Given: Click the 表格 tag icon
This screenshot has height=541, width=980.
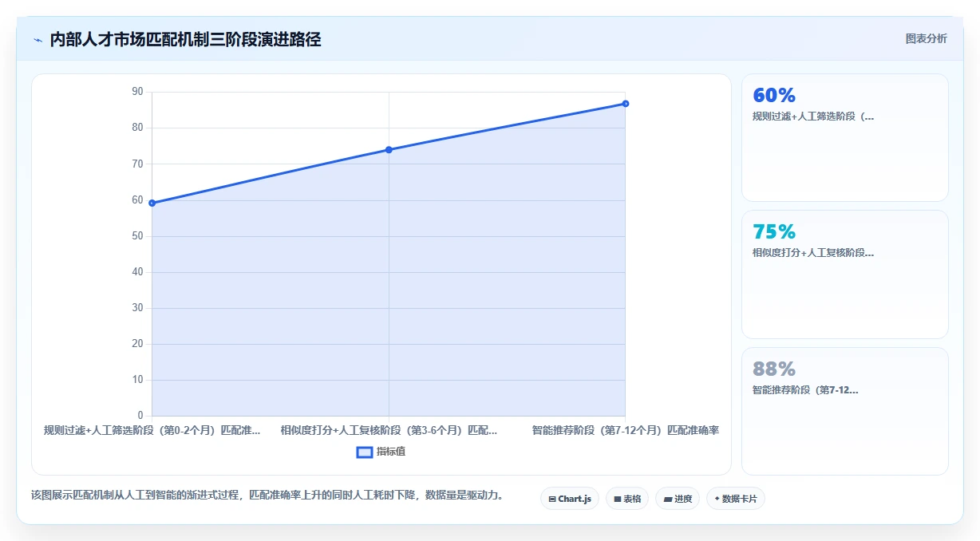Looking at the screenshot, I should tap(618, 499).
